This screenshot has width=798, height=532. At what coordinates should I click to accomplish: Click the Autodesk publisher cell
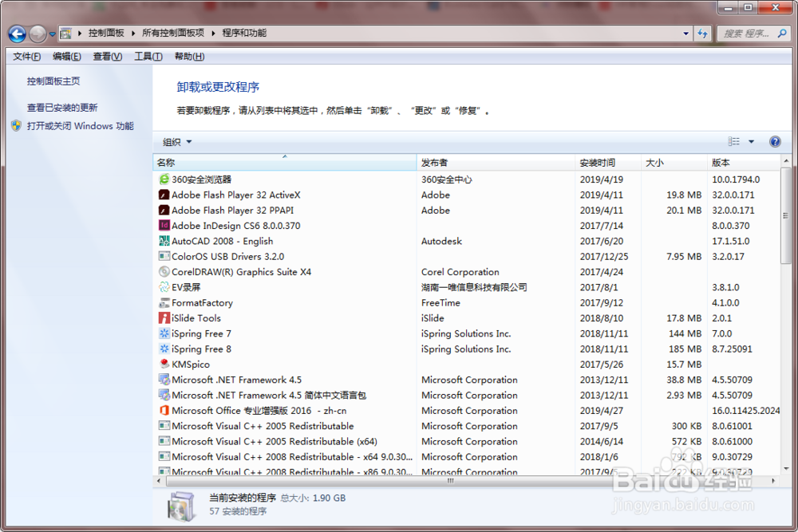coord(441,241)
